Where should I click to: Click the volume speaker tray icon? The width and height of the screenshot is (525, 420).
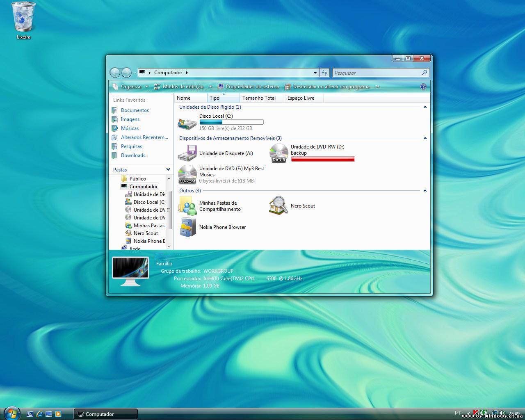502,413
